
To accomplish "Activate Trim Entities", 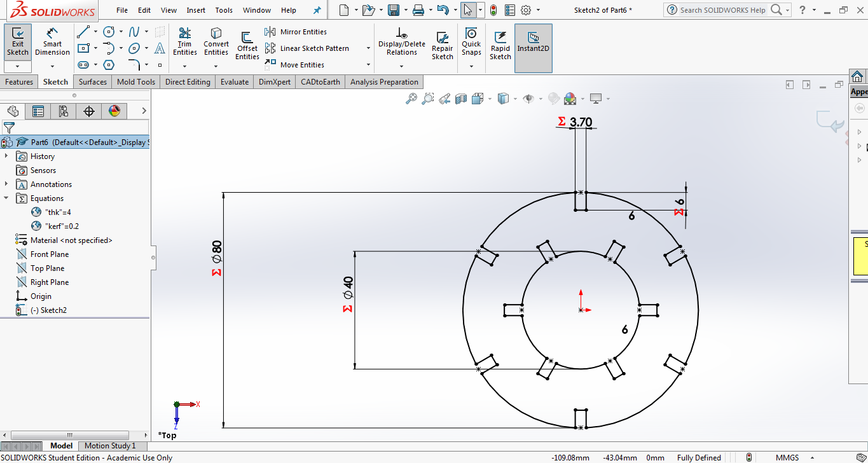I will coord(185,42).
